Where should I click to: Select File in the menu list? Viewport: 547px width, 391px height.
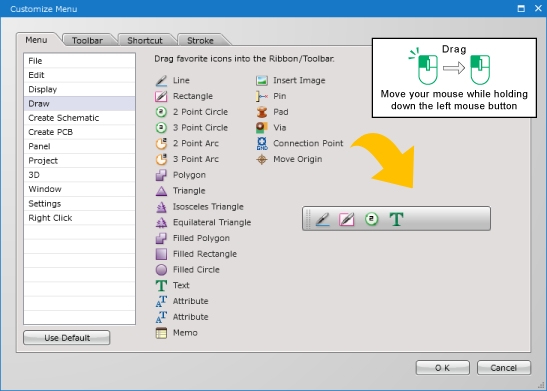[x=80, y=61]
